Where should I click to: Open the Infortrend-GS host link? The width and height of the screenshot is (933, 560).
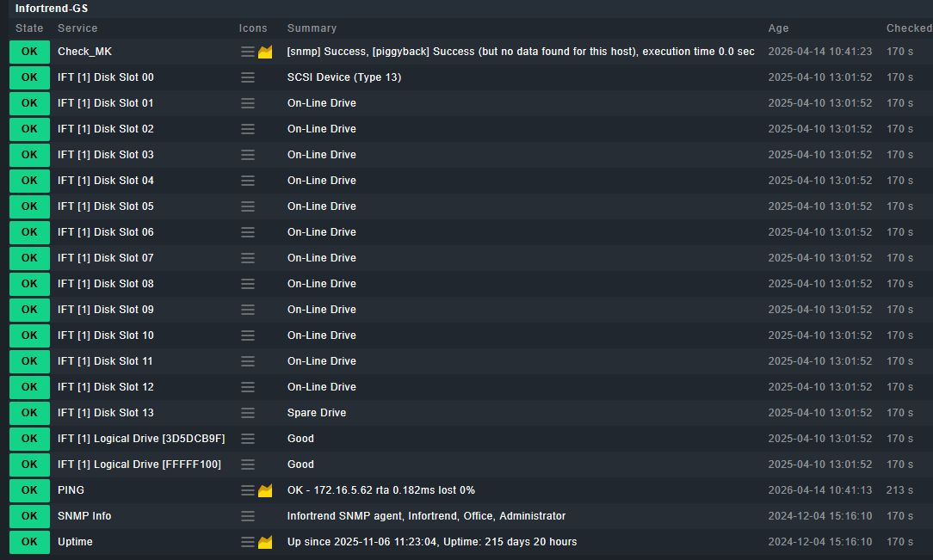51,9
